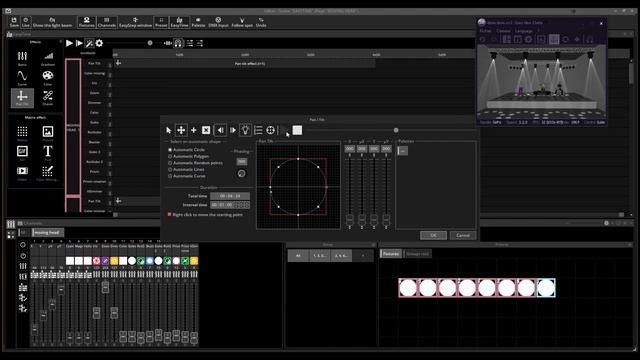Select the GIF macro effect
Image resolution: width=640 pixels, height=360 pixels.
(x=22, y=153)
